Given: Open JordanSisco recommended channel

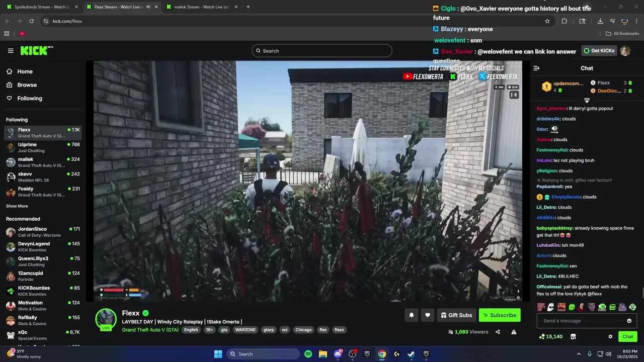Looking at the screenshot, I should [43, 232].
